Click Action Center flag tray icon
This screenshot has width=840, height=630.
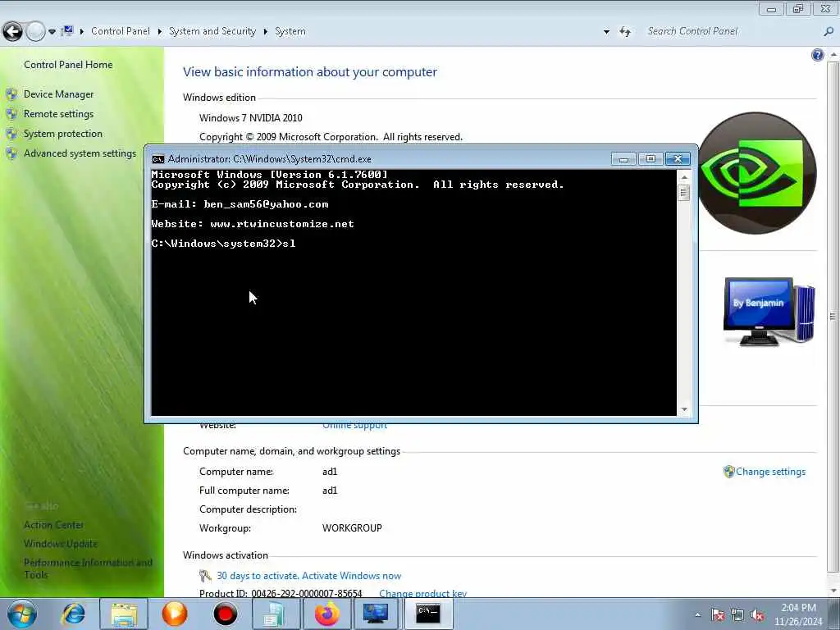[718, 615]
